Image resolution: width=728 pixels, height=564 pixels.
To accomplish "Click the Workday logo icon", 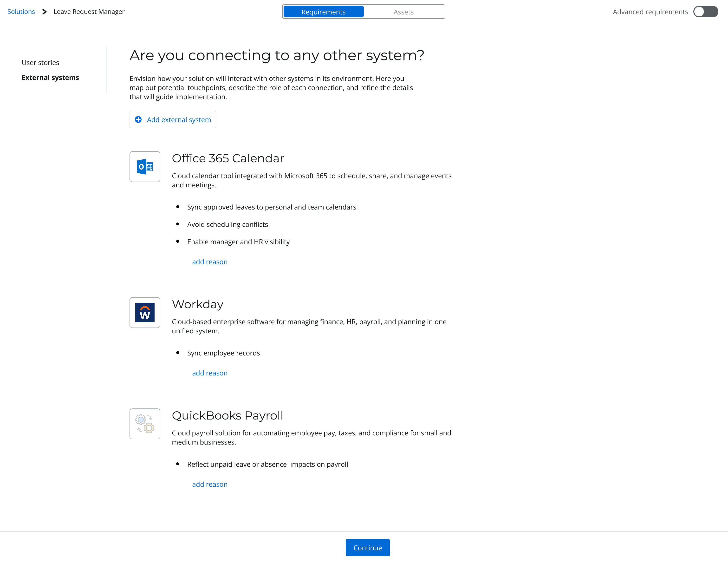I will [145, 313].
